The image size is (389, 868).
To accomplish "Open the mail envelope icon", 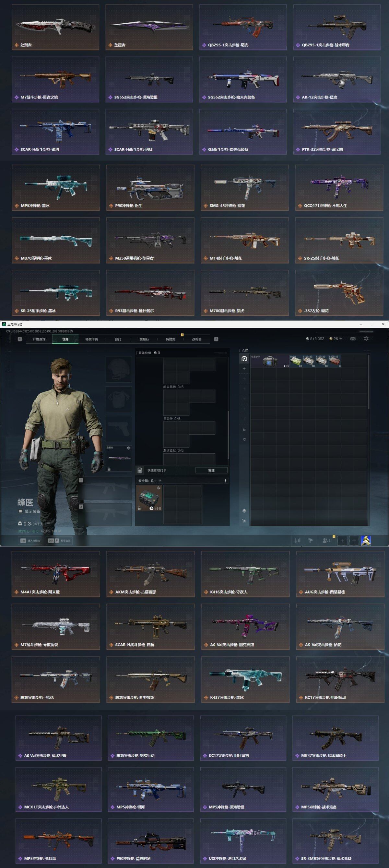I will click(353, 339).
